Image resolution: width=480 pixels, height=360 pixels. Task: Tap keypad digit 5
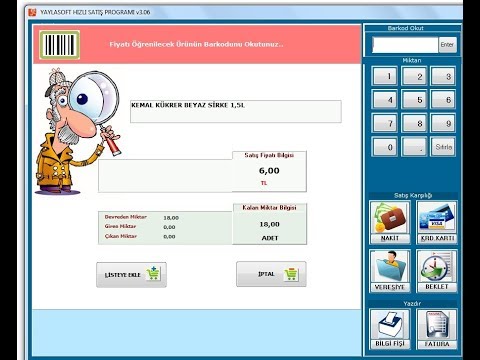[414, 100]
